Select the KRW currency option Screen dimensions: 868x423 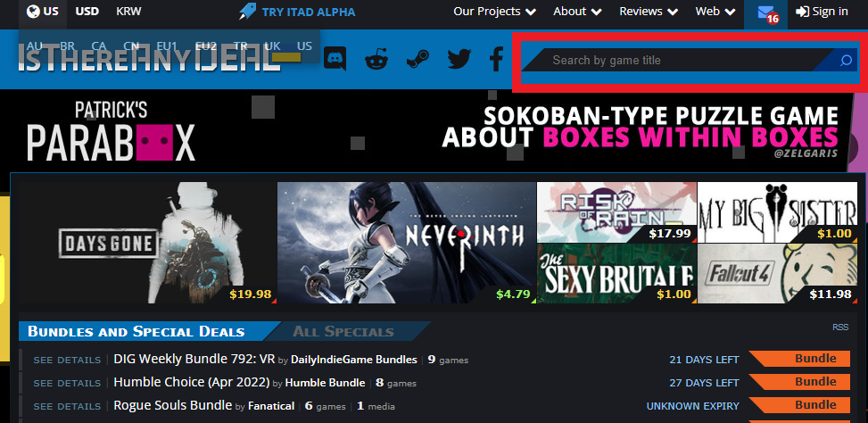(128, 11)
